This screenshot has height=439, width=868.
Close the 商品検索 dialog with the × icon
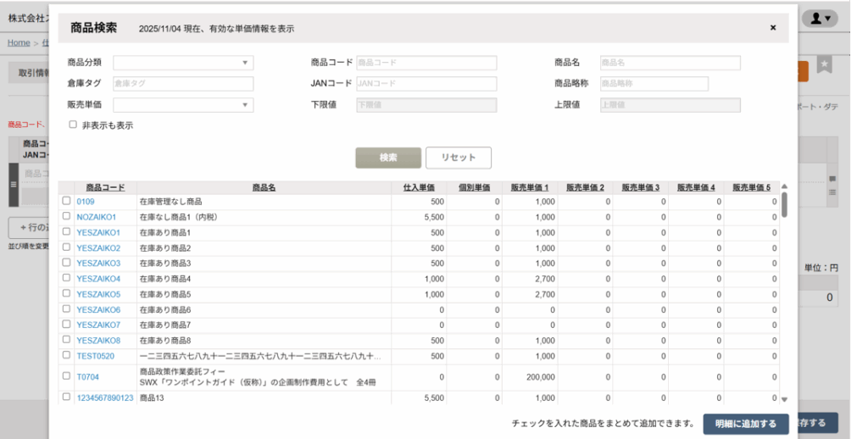click(x=772, y=28)
